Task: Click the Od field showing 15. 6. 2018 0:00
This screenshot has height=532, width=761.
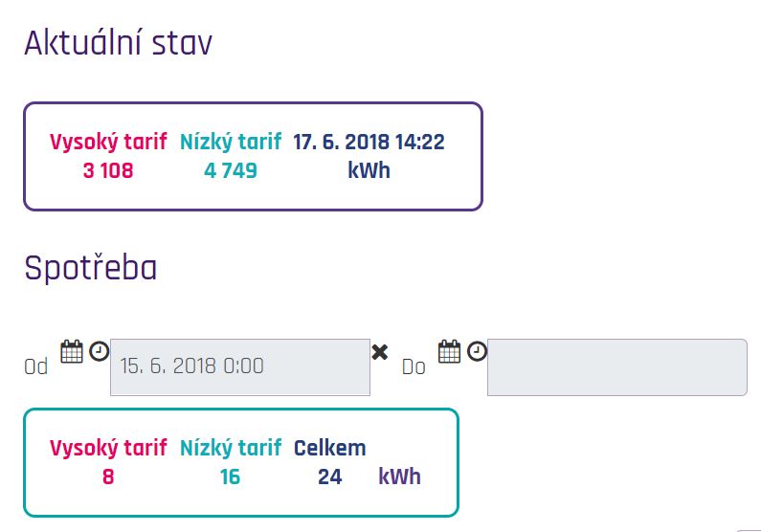Action: (240, 367)
